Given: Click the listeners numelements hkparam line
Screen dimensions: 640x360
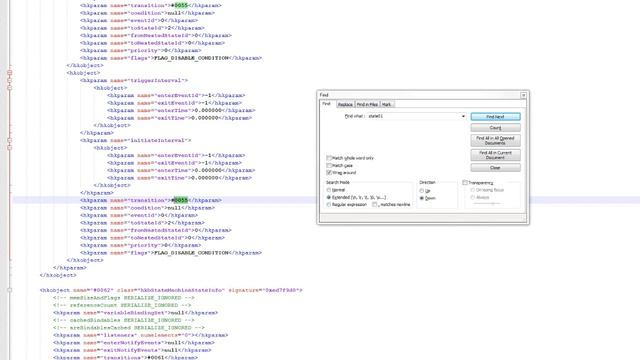Looking at the screenshot, I should coord(140,335).
